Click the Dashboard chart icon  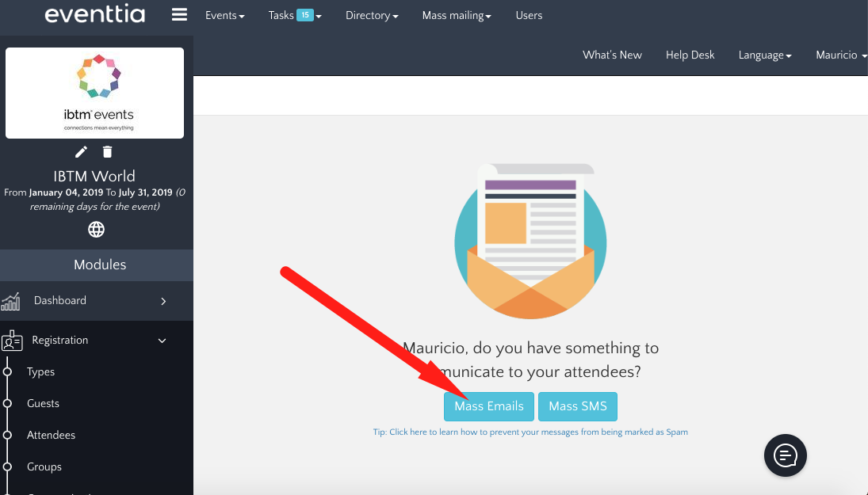(x=11, y=301)
